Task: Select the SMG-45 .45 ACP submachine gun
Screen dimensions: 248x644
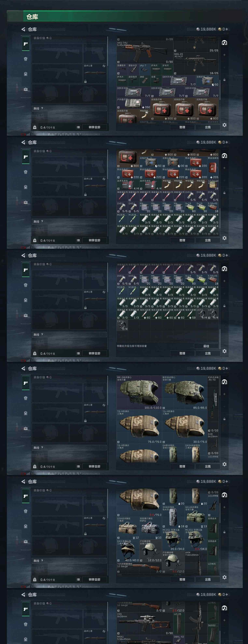Action: click(x=196, y=64)
